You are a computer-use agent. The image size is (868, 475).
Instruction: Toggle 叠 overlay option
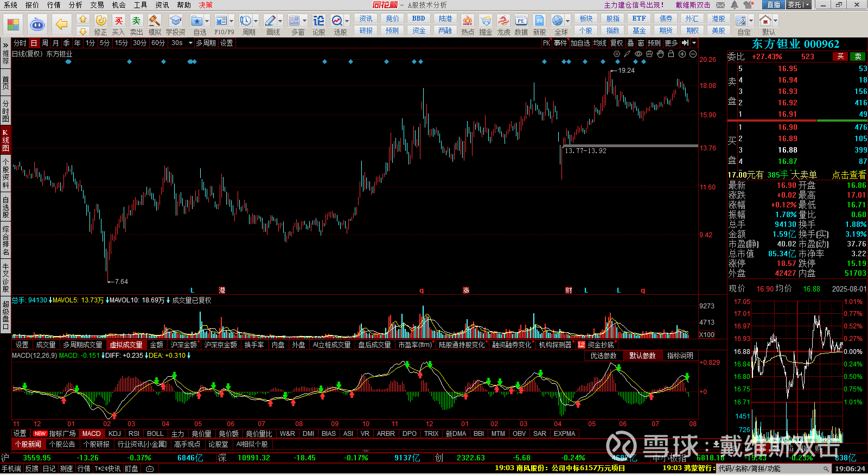630,43
